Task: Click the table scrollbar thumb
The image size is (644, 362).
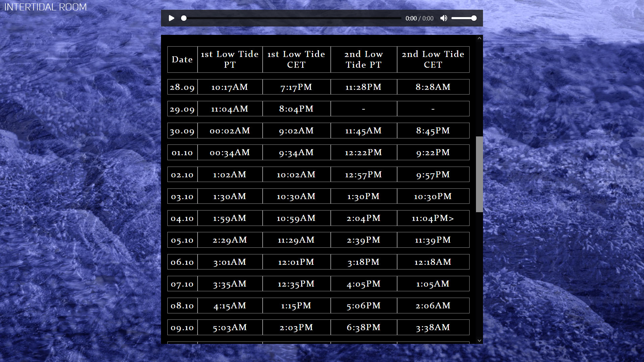Action: (x=479, y=174)
